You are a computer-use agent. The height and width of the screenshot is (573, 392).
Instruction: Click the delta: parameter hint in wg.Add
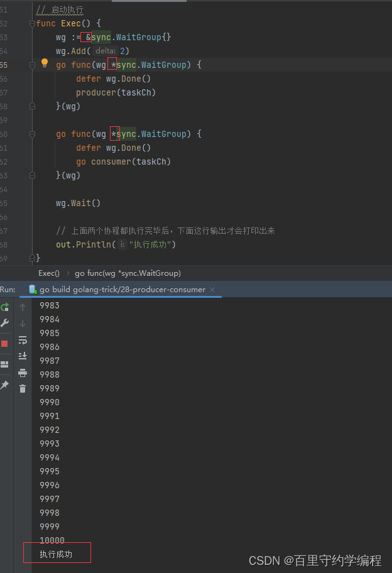(106, 51)
